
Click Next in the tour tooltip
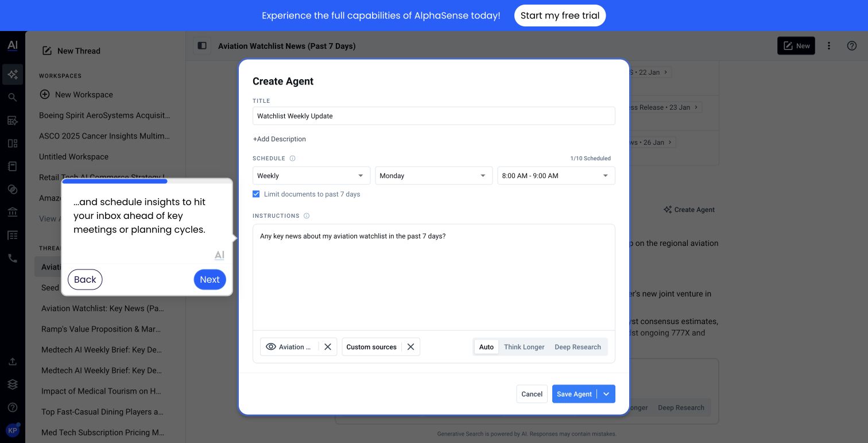[x=210, y=279]
